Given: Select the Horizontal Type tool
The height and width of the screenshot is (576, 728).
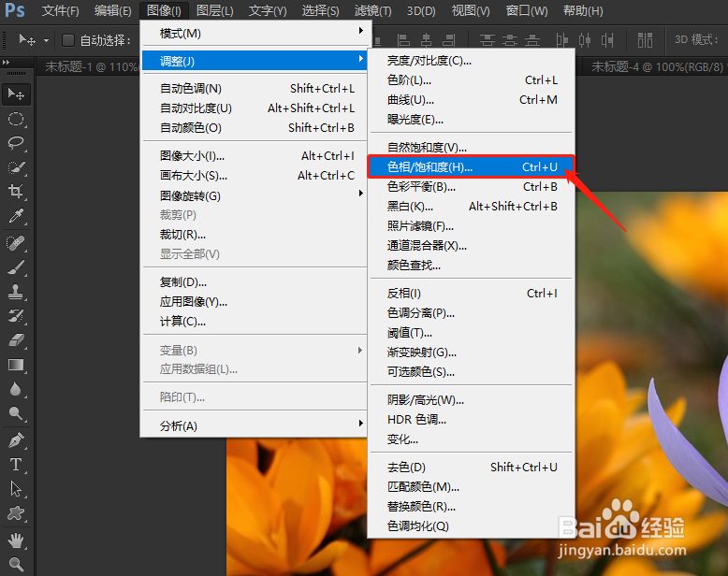Looking at the screenshot, I should click(16, 464).
